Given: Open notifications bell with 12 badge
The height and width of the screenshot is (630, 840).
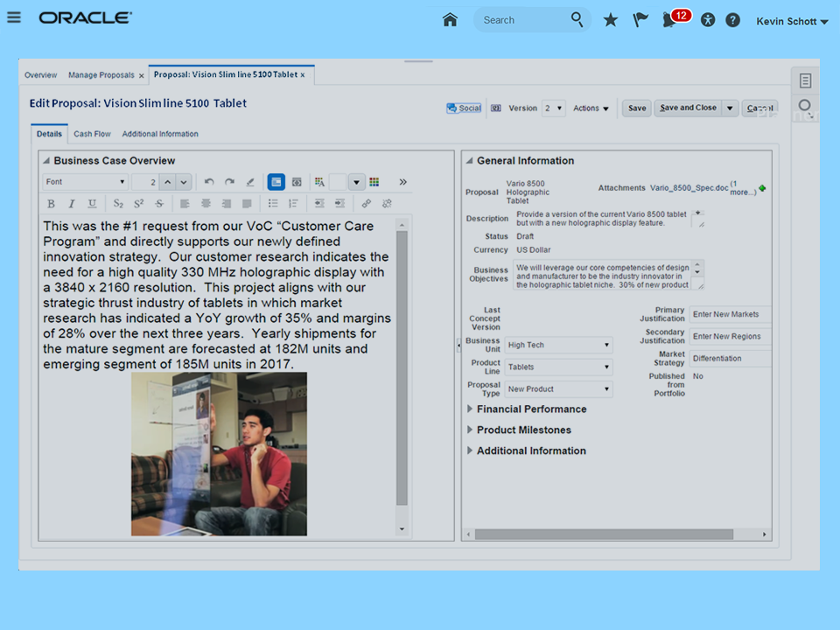Looking at the screenshot, I should coord(675,18).
